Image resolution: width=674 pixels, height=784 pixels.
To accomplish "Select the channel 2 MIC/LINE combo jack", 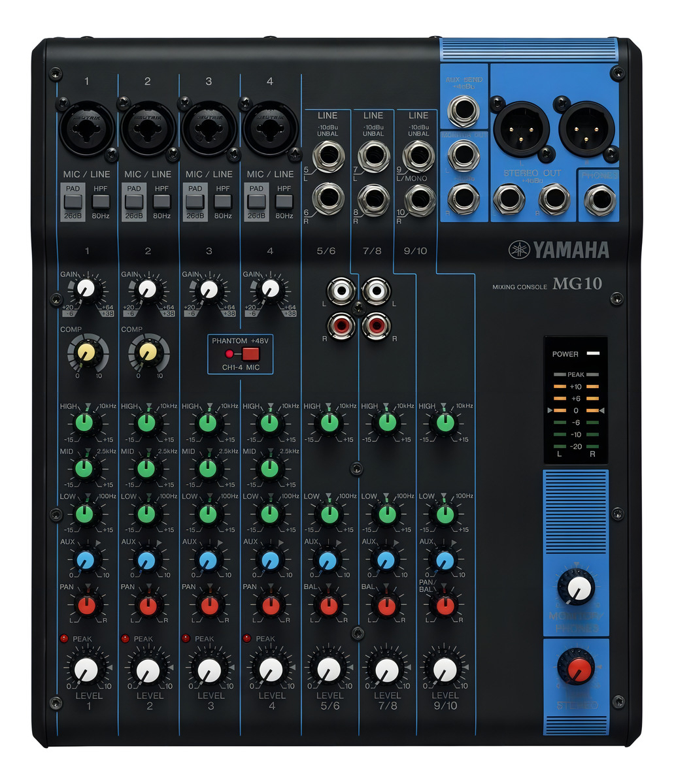I will (x=147, y=127).
